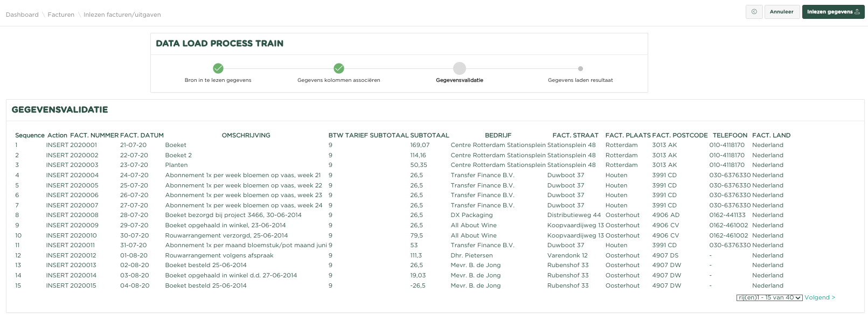Screen dimensions: 868x321
Task: Click the FACT. LAND column header
Action: tap(772, 135)
